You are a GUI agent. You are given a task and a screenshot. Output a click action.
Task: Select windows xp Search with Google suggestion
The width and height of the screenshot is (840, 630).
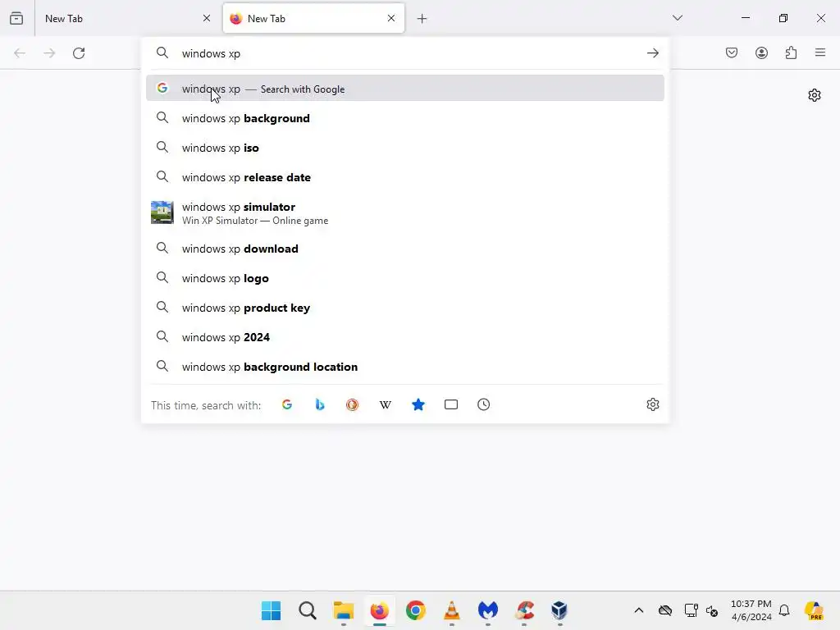405,89
